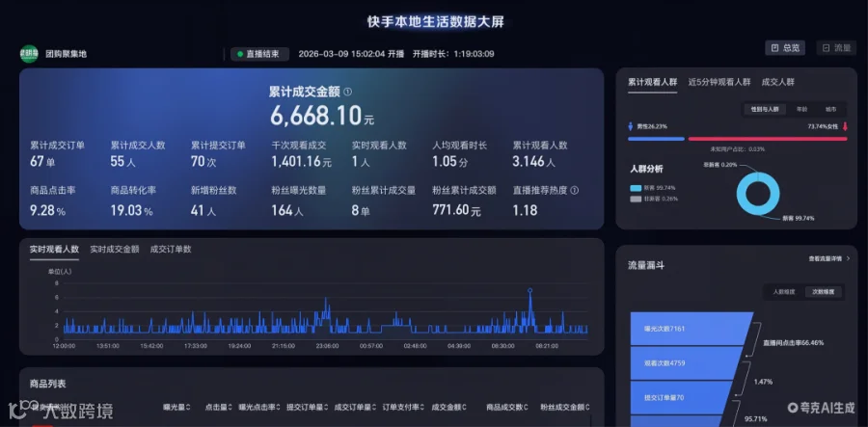Sort the product list by 成交订单量
This screenshot has width=868, height=427.
click(x=355, y=407)
